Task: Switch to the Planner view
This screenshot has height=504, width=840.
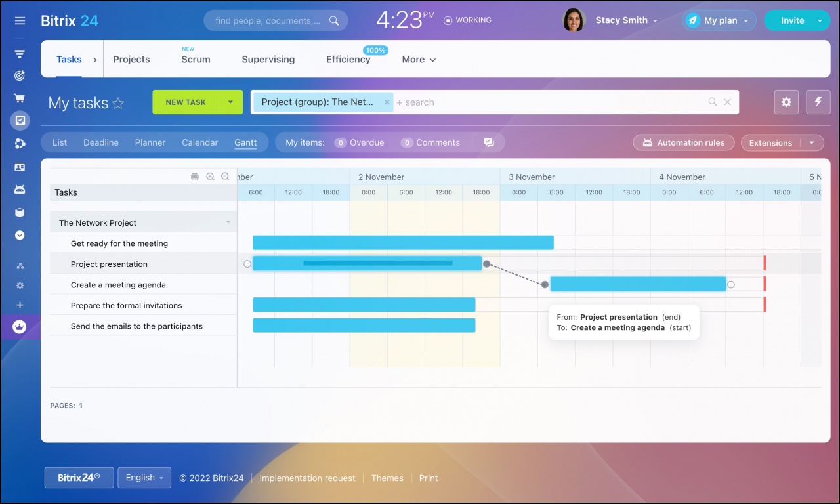Action: 150,142
